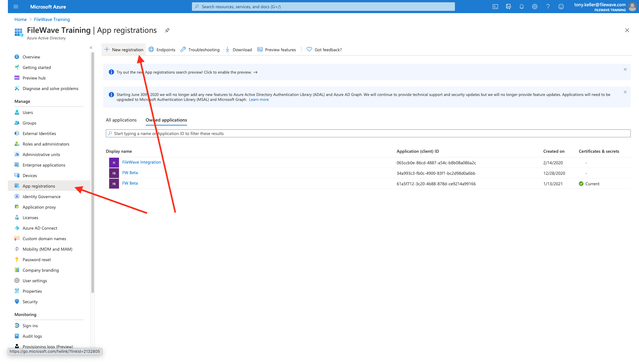
Task: Open FileWave Training breadcrumb link
Action: coord(52,19)
